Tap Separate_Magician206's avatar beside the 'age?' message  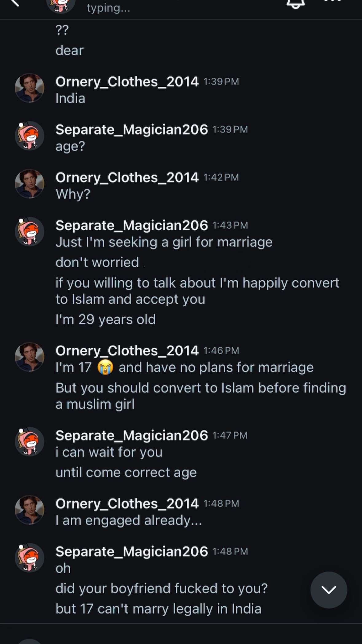pos(29,136)
